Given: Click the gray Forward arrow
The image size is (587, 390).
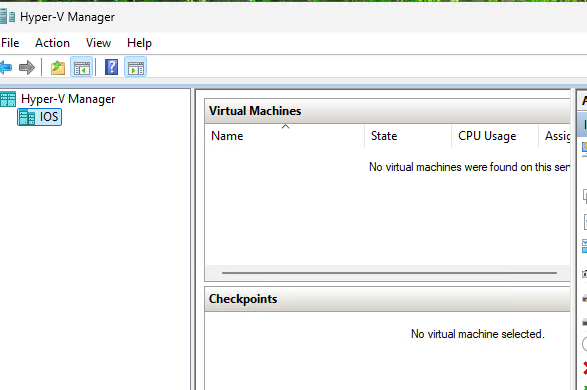Looking at the screenshot, I should click(x=27, y=68).
